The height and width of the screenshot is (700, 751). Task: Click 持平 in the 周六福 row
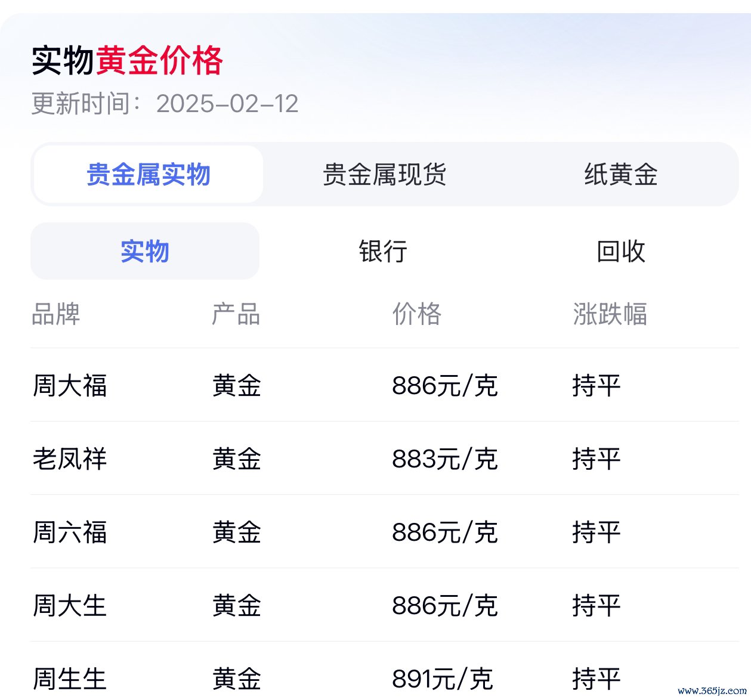[x=597, y=532]
